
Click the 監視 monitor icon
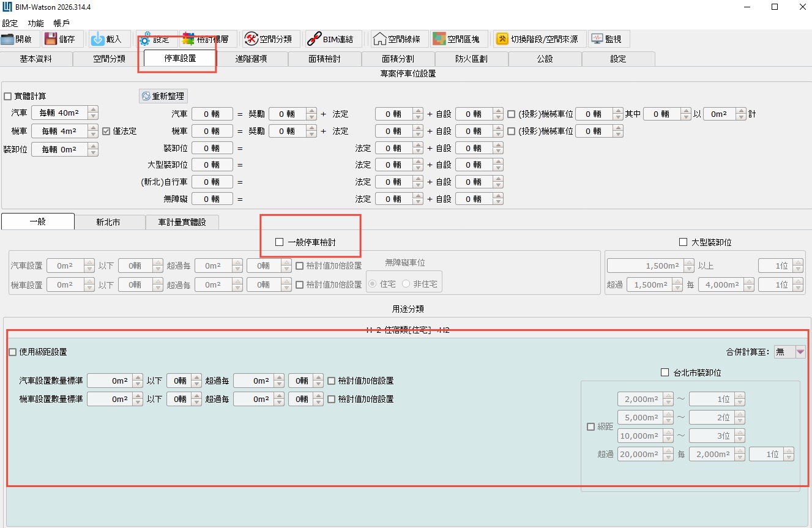pos(597,39)
